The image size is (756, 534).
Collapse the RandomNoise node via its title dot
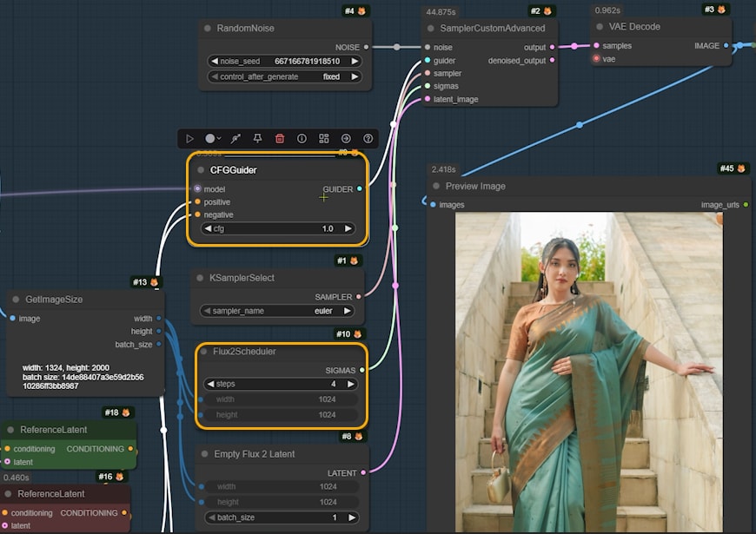pos(208,29)
